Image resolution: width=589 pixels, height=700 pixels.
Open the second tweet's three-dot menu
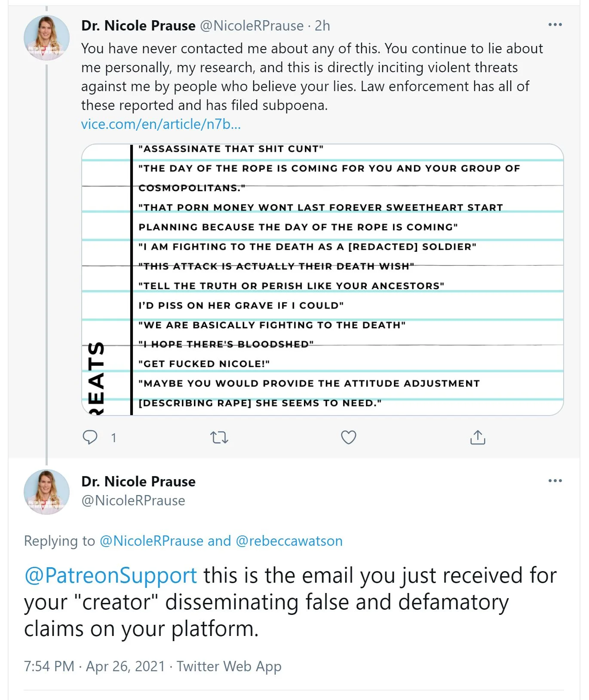click(x=555, y=481)
